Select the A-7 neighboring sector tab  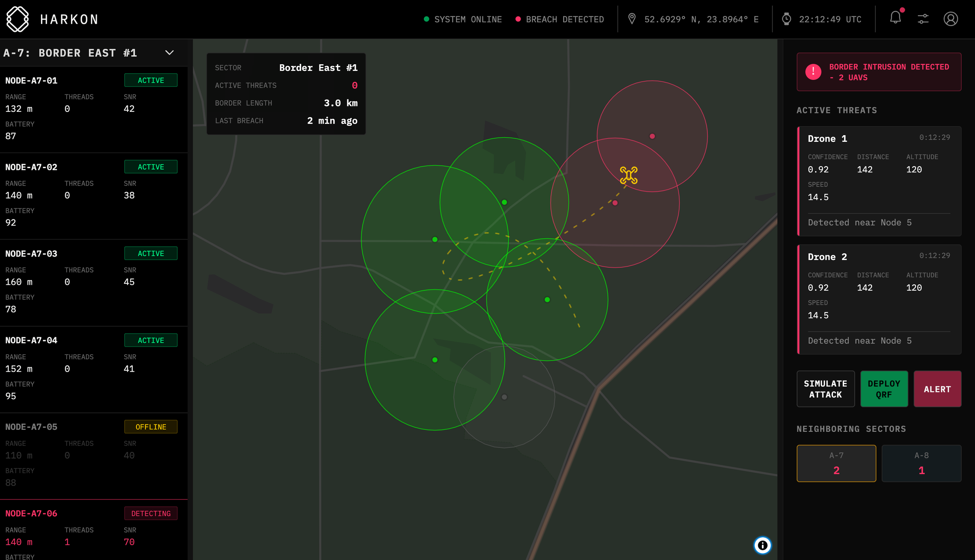(836, 463)
